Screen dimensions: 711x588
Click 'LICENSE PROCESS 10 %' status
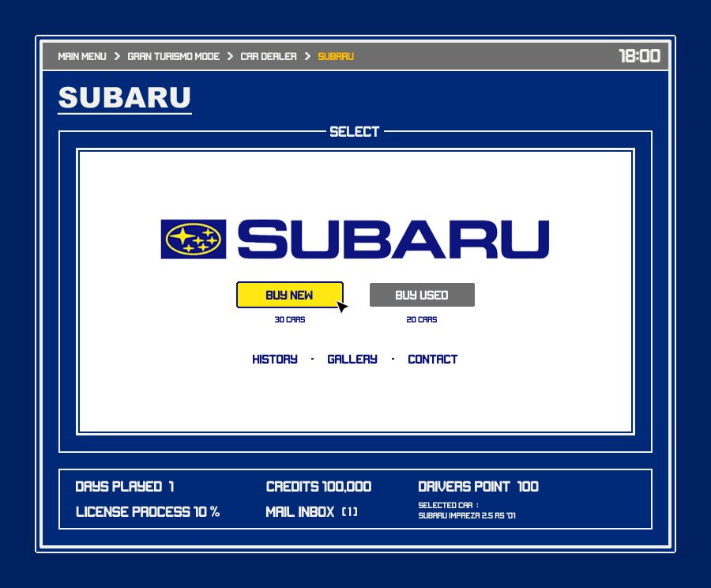point(148,512)
